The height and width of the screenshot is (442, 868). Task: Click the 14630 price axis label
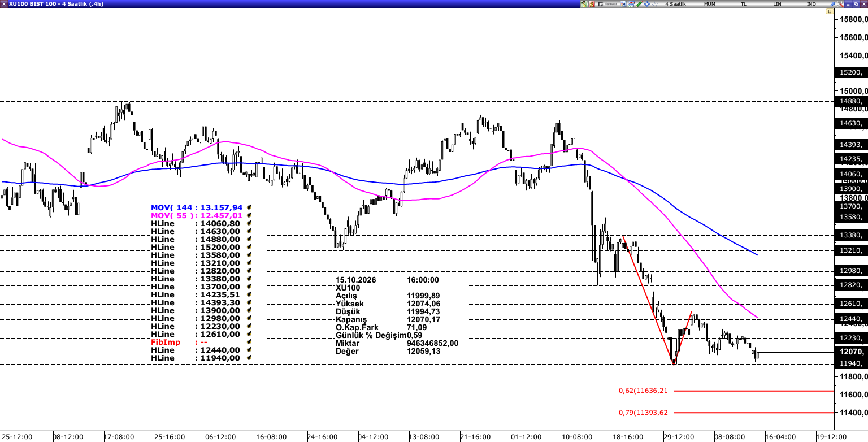click(x=851, y=123)
